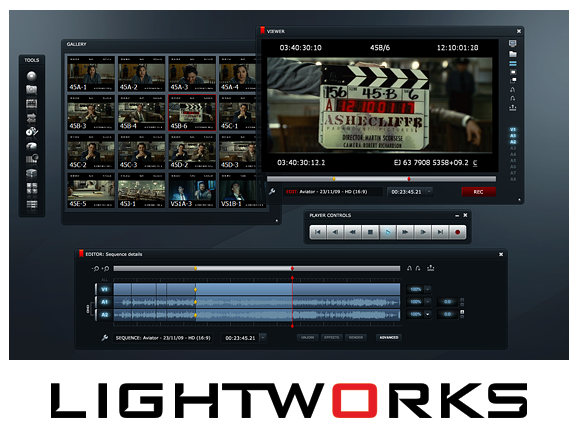579x432 pixels.
Task: Toggle V1 track in Viewer track list
Action: (513, 130)
